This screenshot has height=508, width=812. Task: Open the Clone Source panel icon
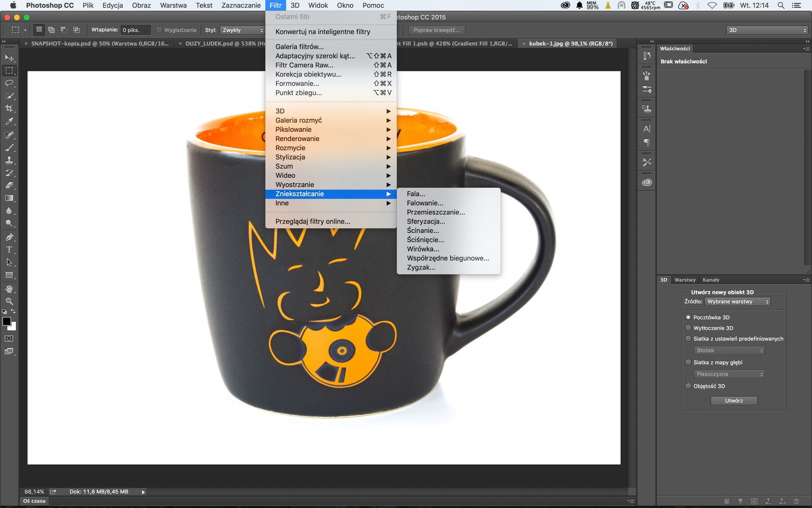point(647,109)
